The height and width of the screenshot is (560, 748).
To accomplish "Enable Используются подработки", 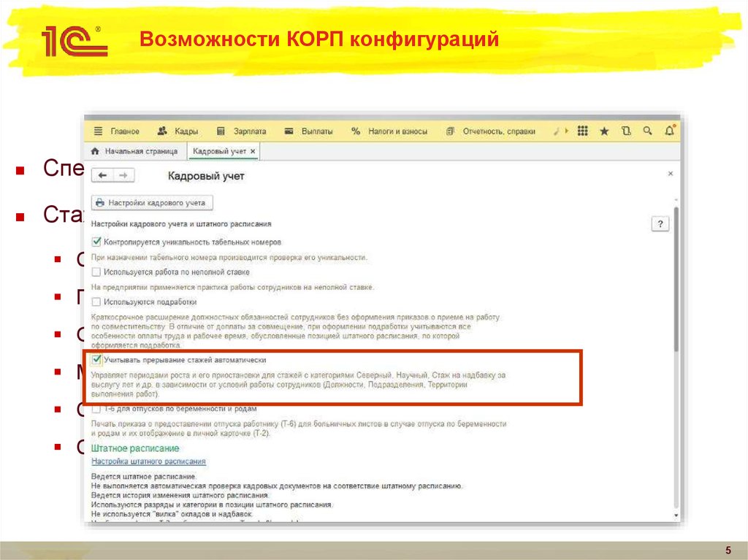I will pyautogui.click(x=98, y=301).
